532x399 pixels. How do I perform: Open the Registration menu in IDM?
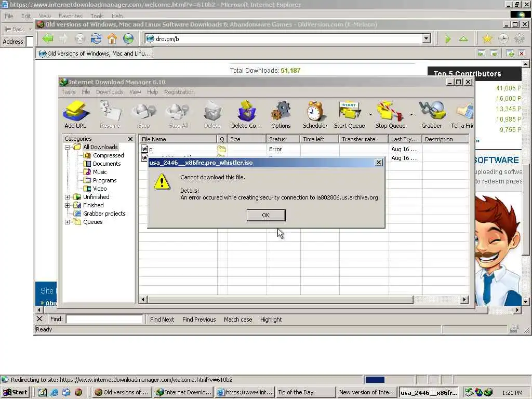179,92
